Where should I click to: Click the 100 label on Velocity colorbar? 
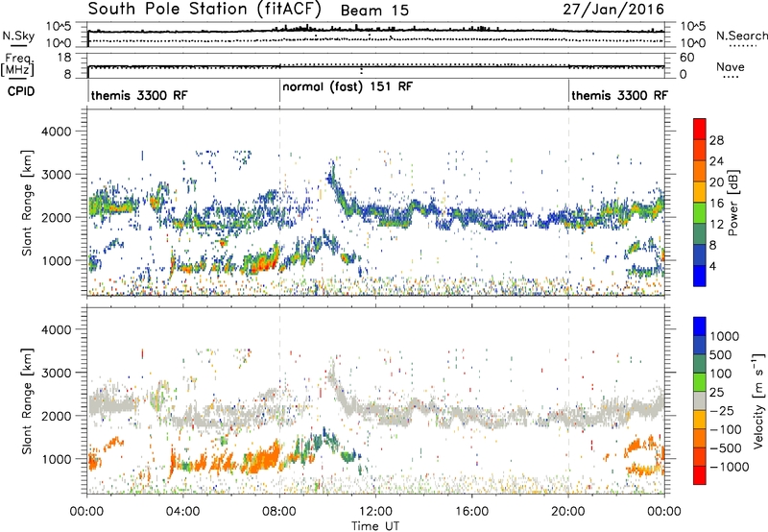(x=723, y=374)
